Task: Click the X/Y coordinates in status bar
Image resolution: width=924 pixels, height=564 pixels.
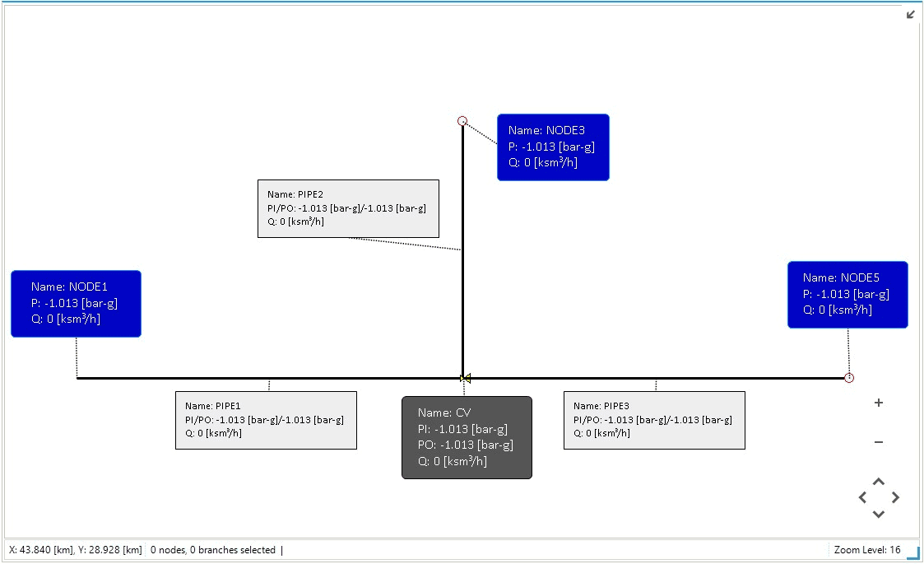Action: tap(76, 550)
